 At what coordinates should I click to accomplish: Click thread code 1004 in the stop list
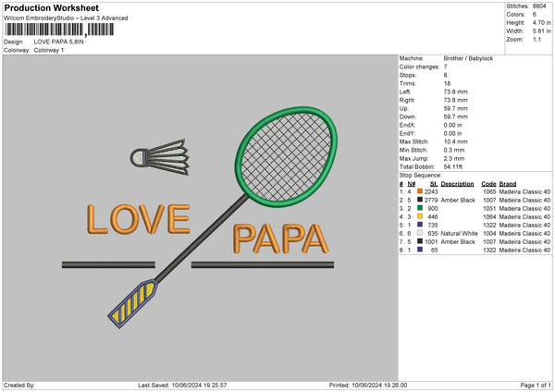(489, 234)
